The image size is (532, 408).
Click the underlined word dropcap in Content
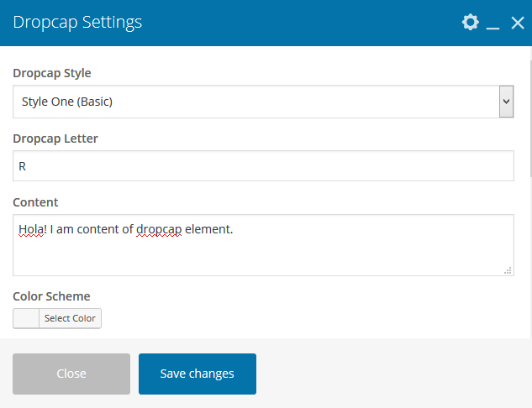(x=158, y=228)
